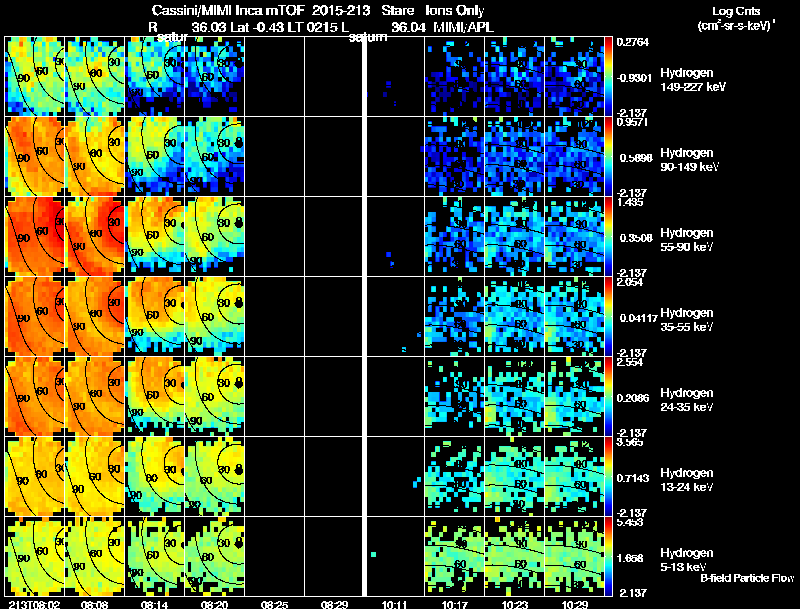Viewport: 800px width, 609px height.
Task: Open the 24-35 keV image at 08:20
Action: click(215, 397)
